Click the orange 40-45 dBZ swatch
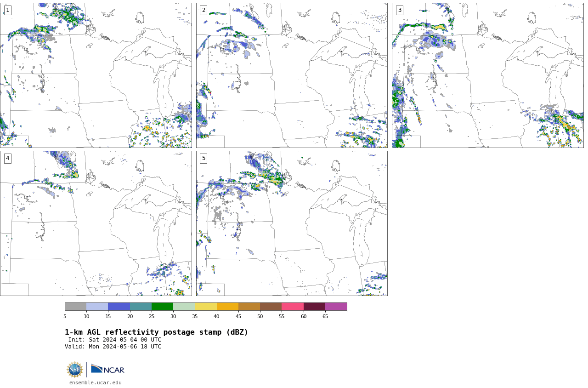 click(x=227, y=307)
